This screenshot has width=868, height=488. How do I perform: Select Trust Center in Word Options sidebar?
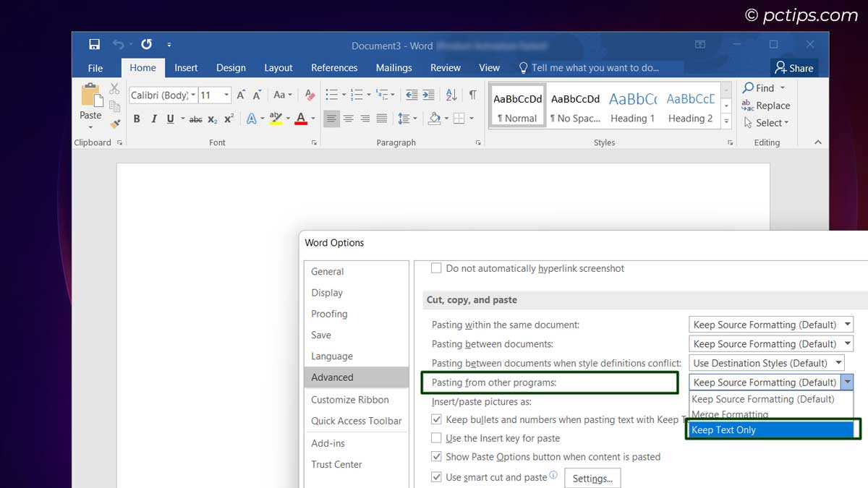click(x=337, y=464)
